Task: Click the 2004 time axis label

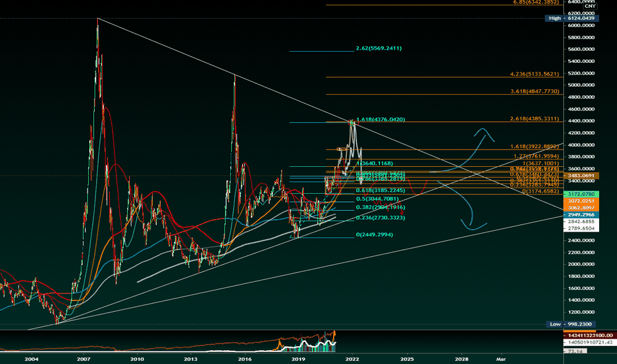Action: point(32,359)
